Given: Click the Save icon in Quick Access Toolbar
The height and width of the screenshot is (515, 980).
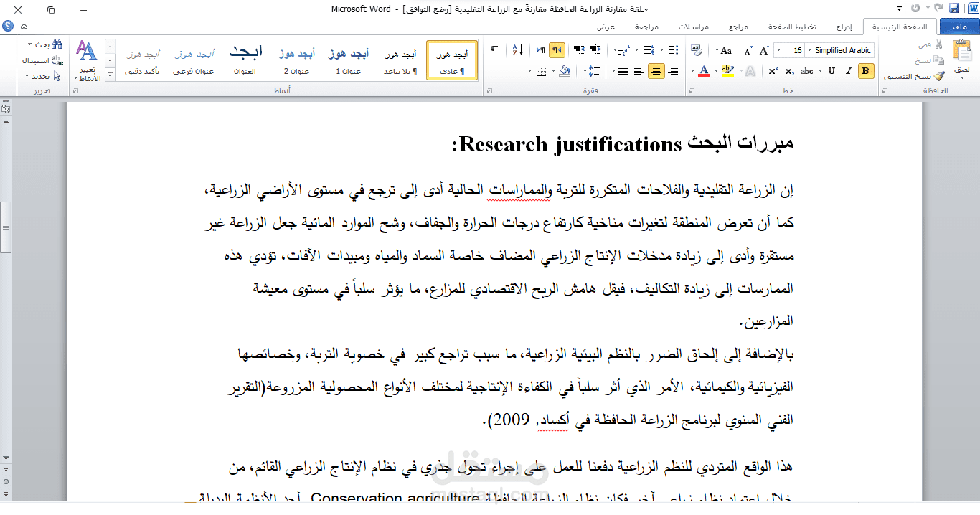Looking at the screenshot, I should click(953, 9).
